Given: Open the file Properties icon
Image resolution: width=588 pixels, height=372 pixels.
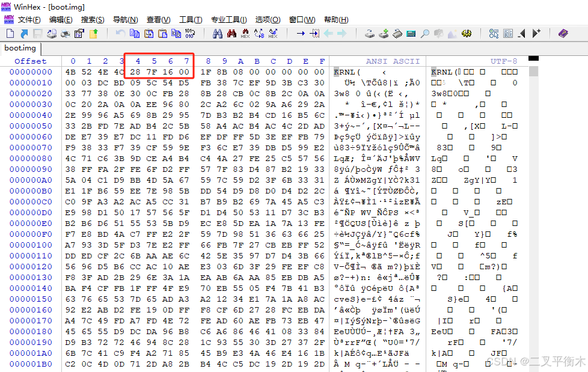Looking at the screenshot, I should (79, 34).
